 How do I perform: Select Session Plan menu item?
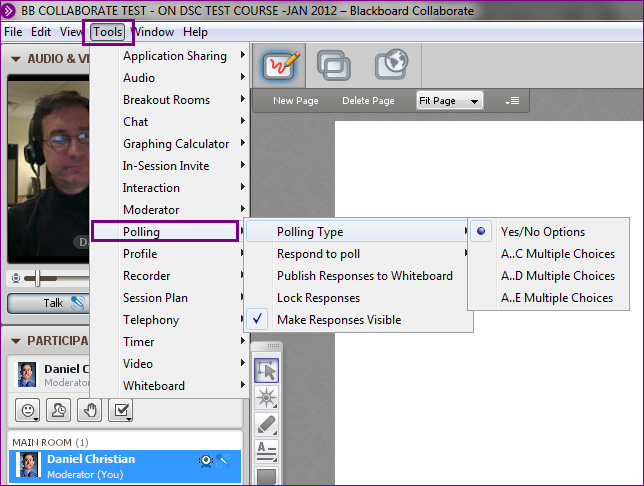(x=169, y=298)
